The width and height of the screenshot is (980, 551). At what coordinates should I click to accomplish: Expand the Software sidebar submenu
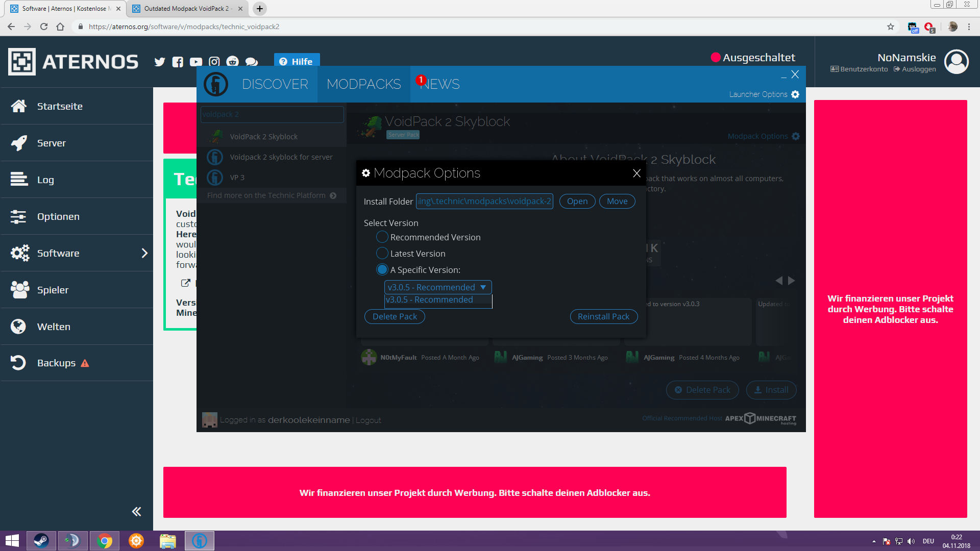(144, 253)
